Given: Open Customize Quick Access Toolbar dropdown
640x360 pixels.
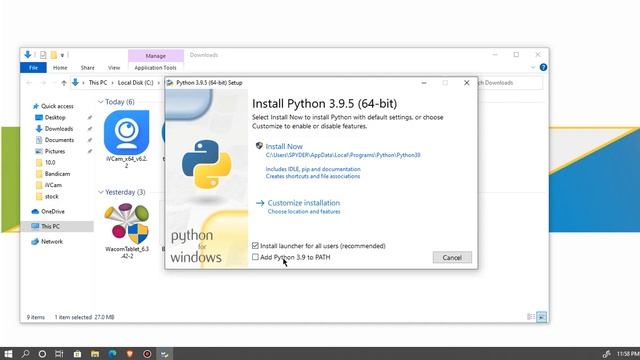Looking at the screenshot, I should click(62, 55).
